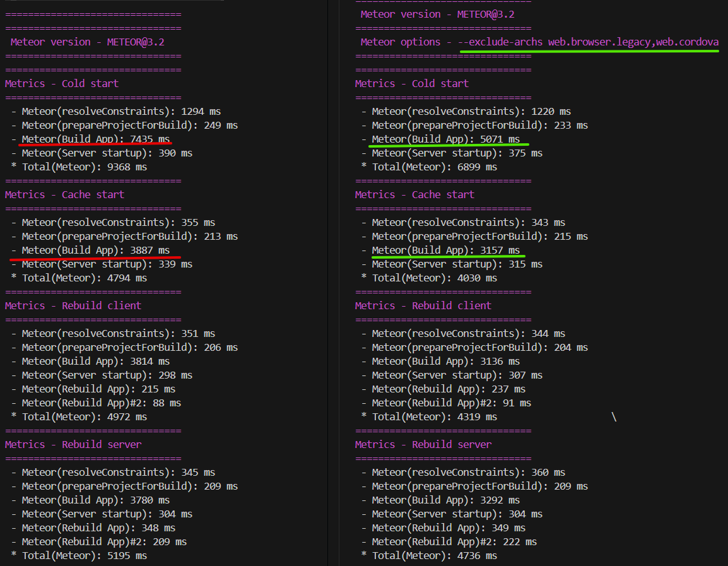Select the left pane's Meteor version METEOR@3.2 line
This screenshot has height=566, width=728.
87,42
